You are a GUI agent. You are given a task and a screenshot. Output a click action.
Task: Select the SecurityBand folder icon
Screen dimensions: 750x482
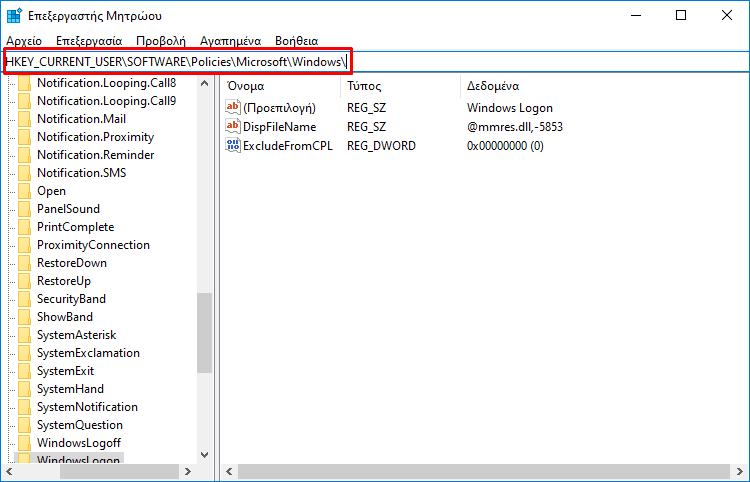[24, 299]
